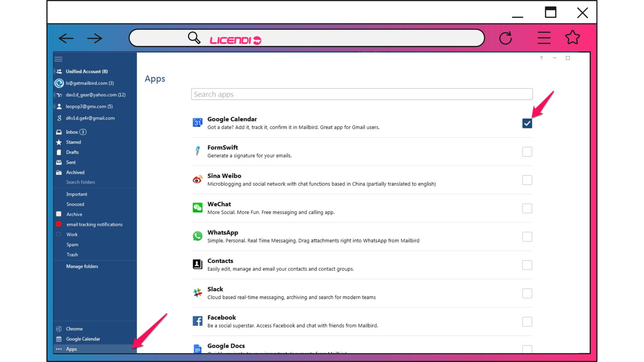This screenshot has width=644, height=362.
Task: Expand the Work folder
Action: coord(72,234)
